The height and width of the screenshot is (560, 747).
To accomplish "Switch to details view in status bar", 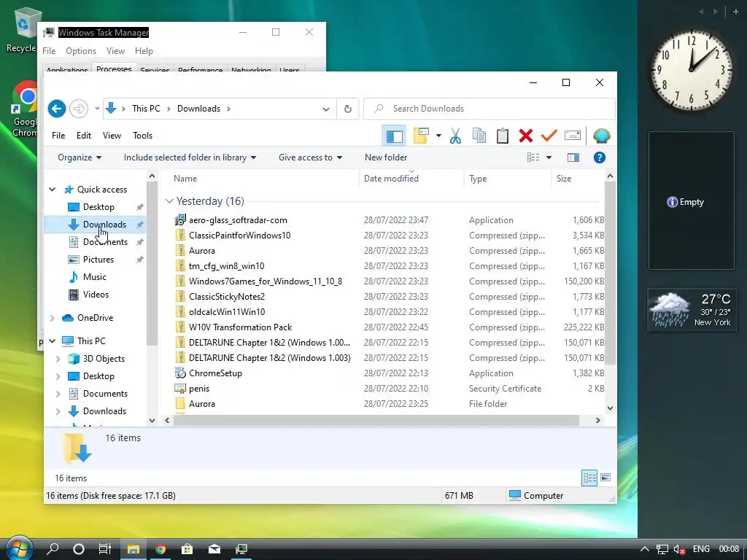I will click(x=589, y=478).
